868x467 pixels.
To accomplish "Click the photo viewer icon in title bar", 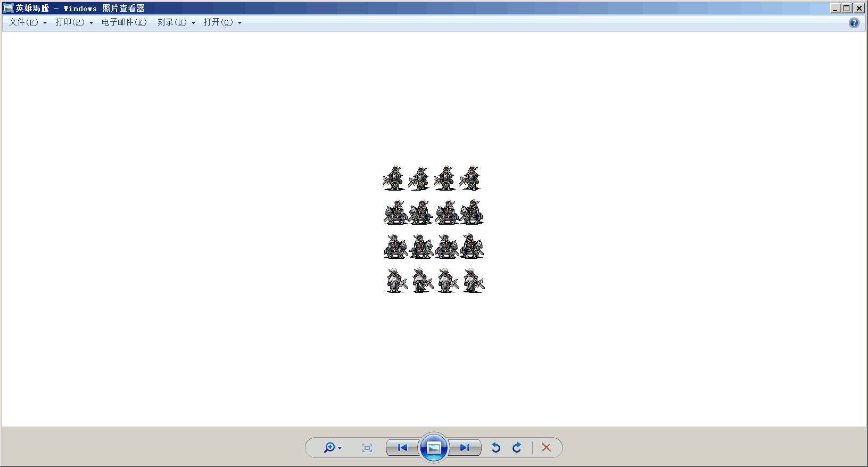I will click(8, 8).
